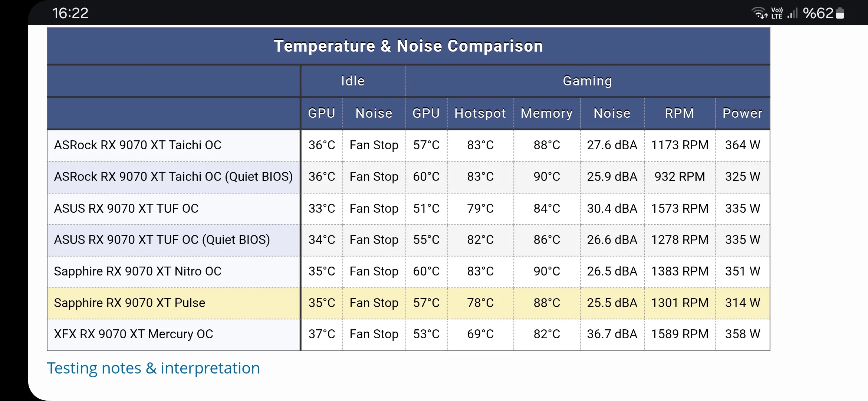Viewport: 868px width, 401px height.
Task: Tap the 16:22 clock in status bar
Action: tap(70, 13)
